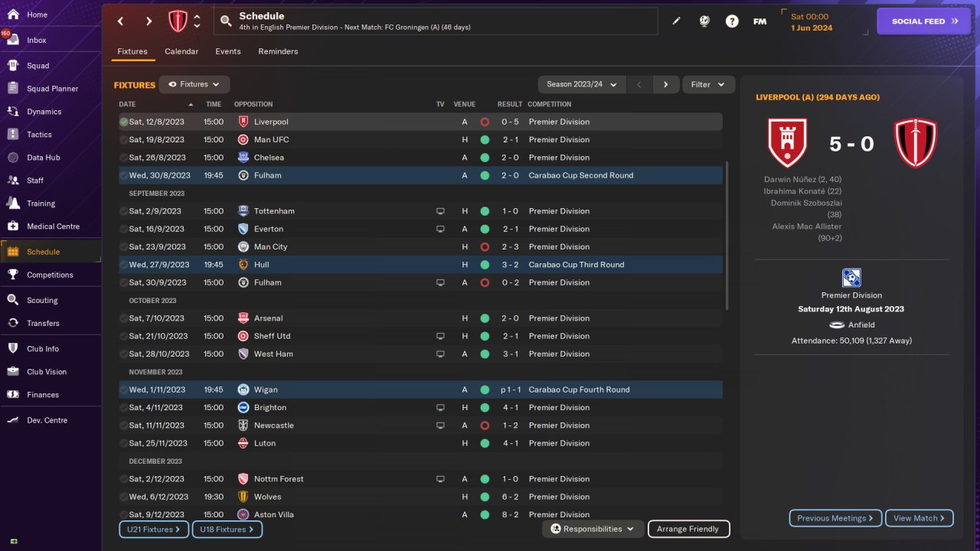This screenshot has width=980, height=551.
Task: Click the down chevron beside the club badge
Action: (x=198, y=27)
